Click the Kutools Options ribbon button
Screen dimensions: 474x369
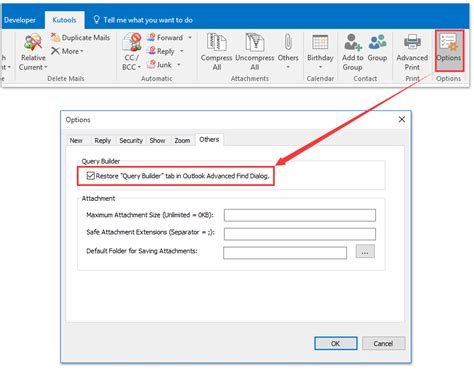coord(449,51)
